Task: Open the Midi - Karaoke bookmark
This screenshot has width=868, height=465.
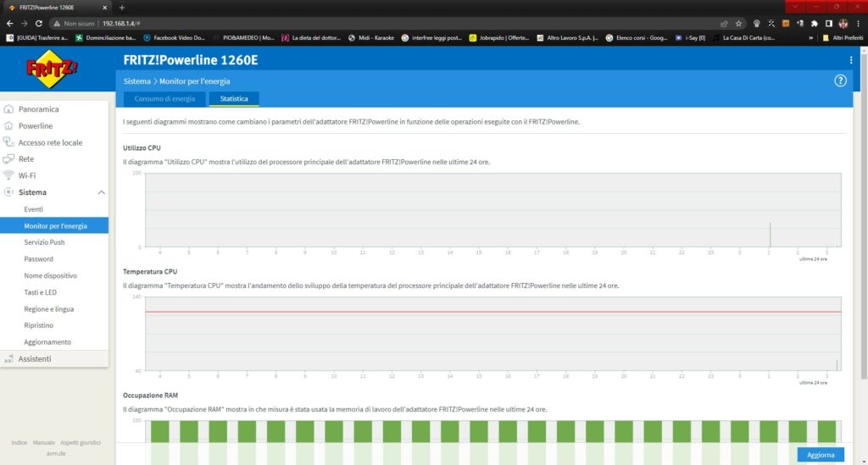Action: pos(371,37)
